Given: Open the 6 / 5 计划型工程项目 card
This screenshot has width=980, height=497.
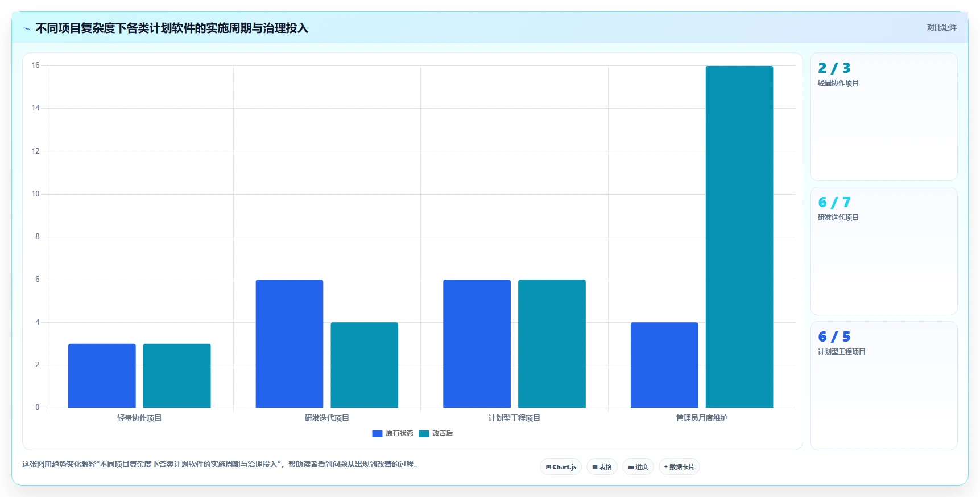Looking at the screenshot, I should [x=883, y=385].
